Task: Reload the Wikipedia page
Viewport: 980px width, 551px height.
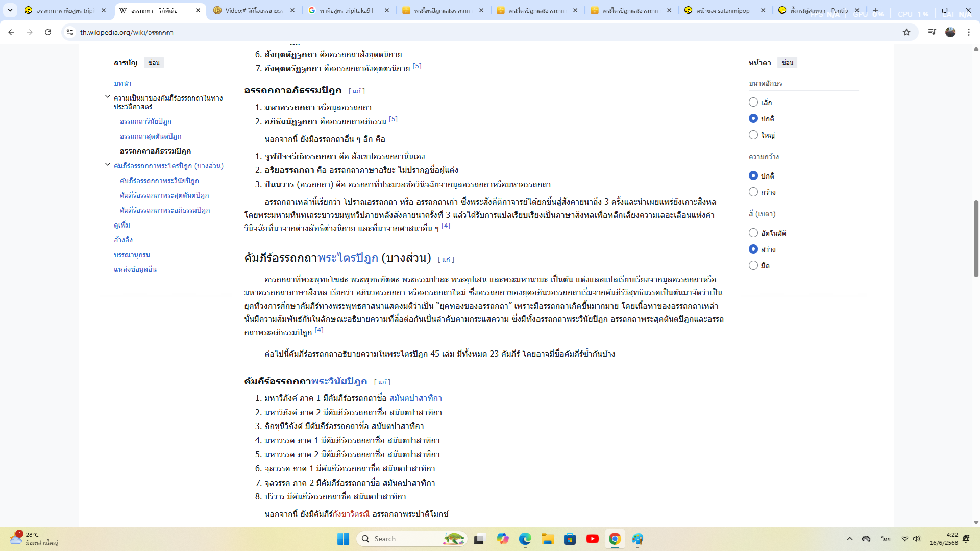Action: click(48, 32)
